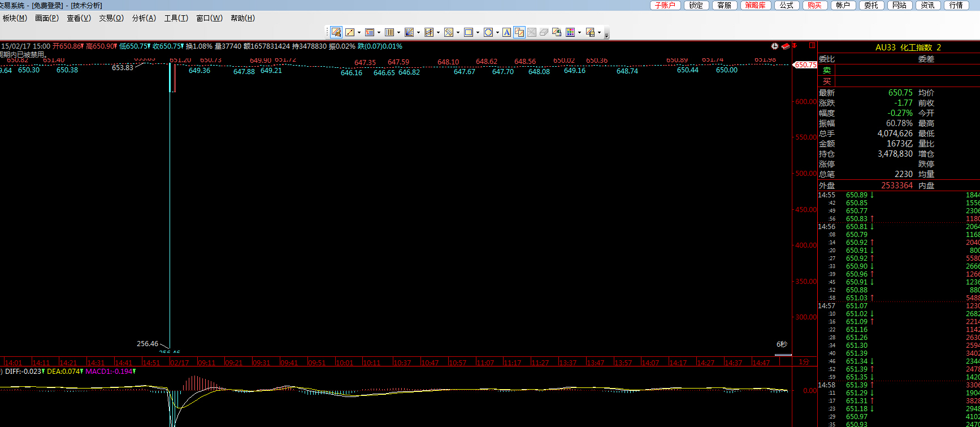Viewport: 980px width, 427px height.
Task: Click the red chip icon above chart
Action: [785, 46]
